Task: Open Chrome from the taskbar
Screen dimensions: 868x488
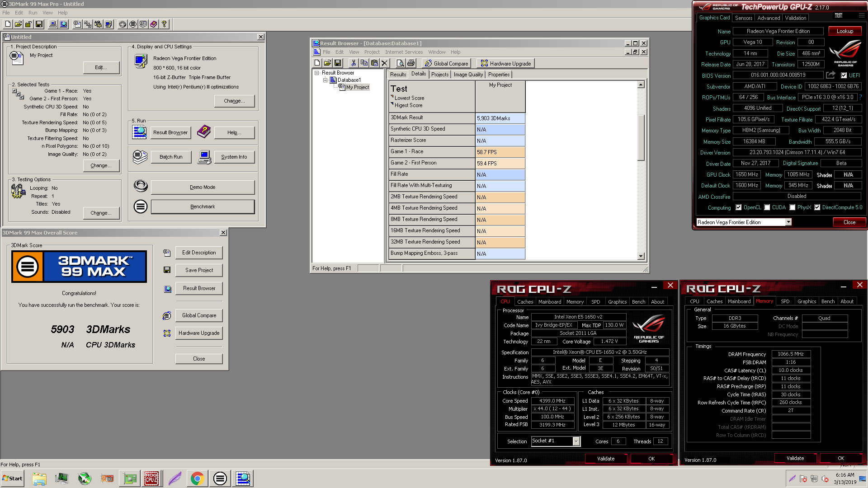Action: (197, 479)
